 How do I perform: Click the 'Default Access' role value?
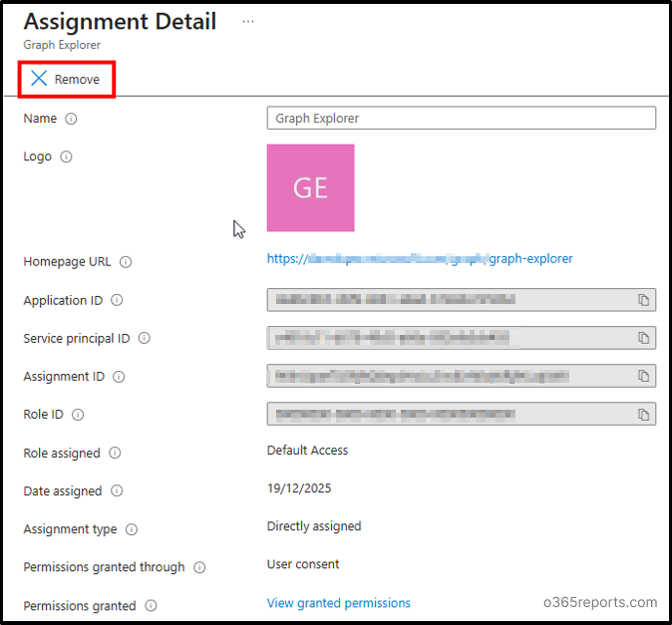[x=307, y=451]
